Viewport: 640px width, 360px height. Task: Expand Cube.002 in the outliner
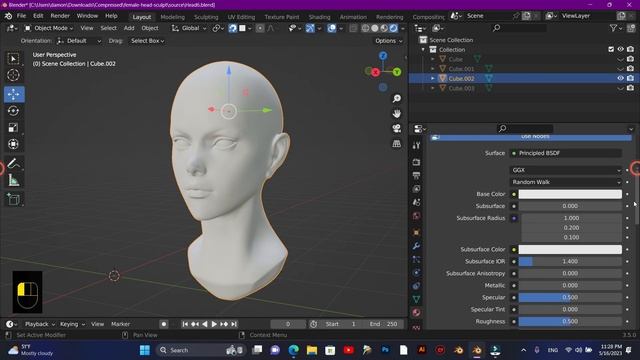coord(433,78)
